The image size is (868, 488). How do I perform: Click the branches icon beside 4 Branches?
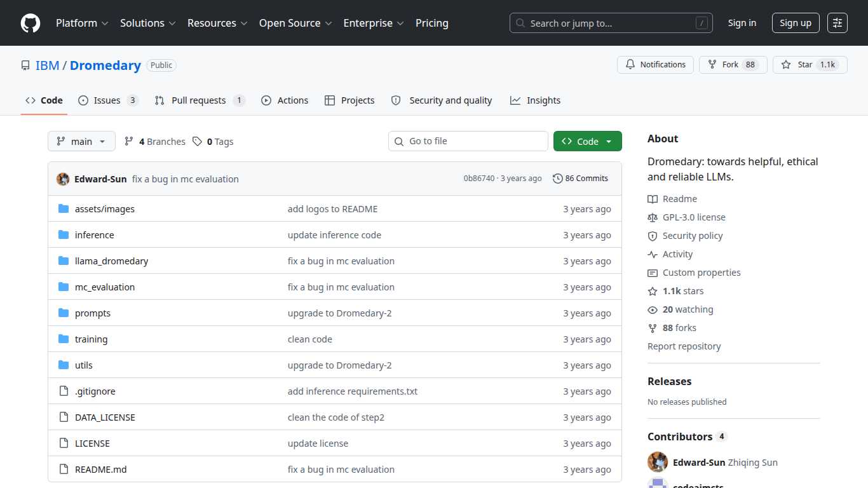tap(129, 141)
